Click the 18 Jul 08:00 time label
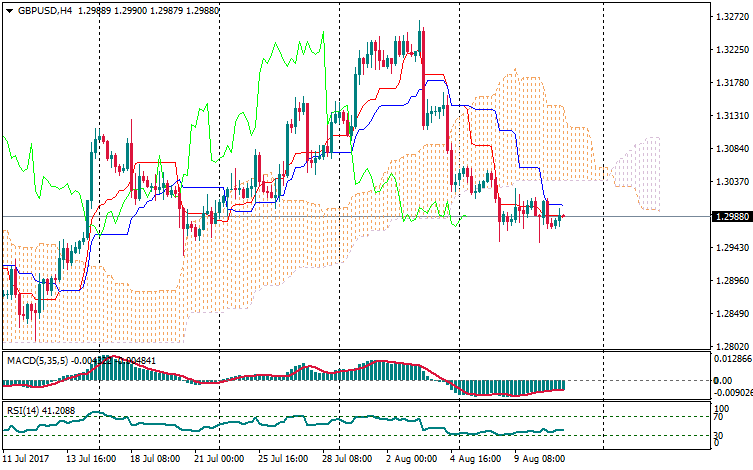This screenshot has height=470, width=753. pyautogui.click(x=156, y=459)
